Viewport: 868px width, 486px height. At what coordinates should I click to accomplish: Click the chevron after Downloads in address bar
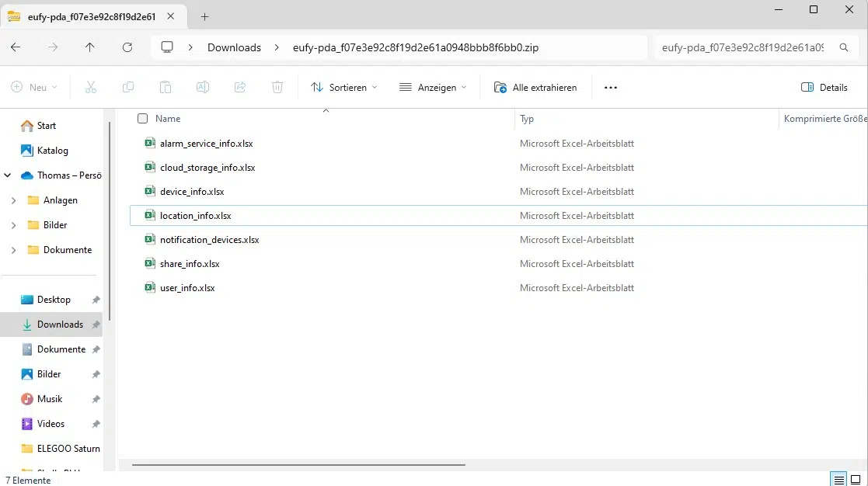pyautogui.click(x=277, y=47)
